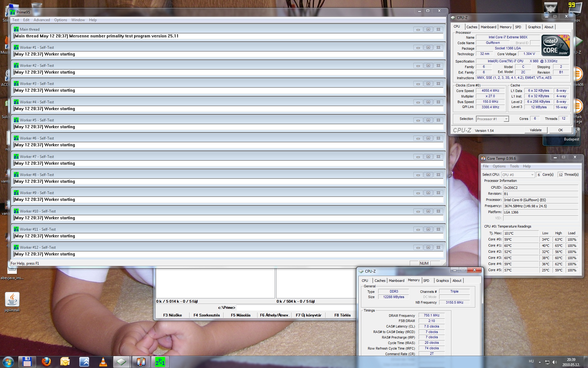Maximize the Worker #5 Self-Test child window
The height and width of the screenshot is (368, 588).
click(x=428, y=120)
